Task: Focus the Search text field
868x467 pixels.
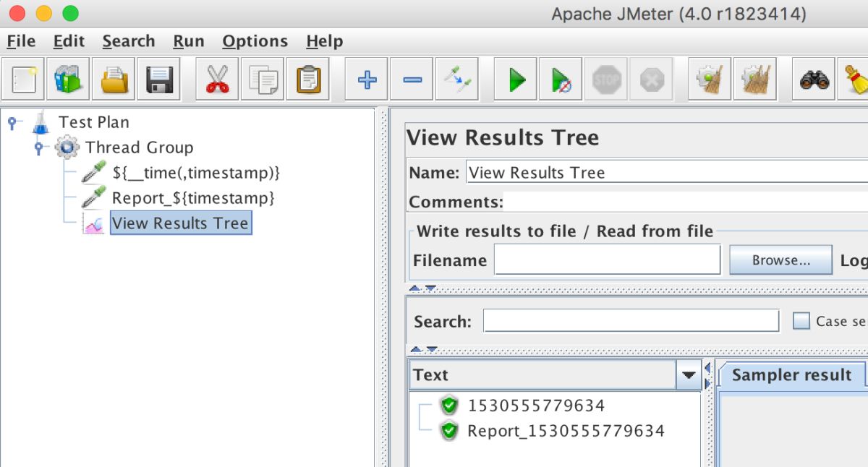Action: click(x=631, y=321)
